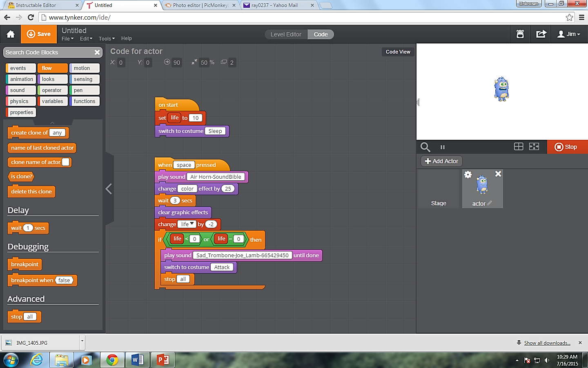
Task: Open the actor settings gear on the actor thumbnail
Action: coord(468,174)
